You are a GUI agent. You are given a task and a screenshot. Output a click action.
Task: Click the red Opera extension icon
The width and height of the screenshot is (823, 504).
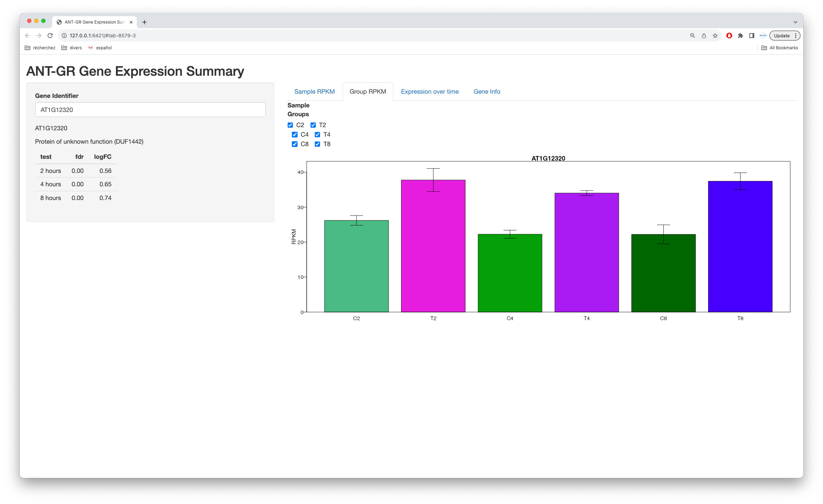[729, 36]
